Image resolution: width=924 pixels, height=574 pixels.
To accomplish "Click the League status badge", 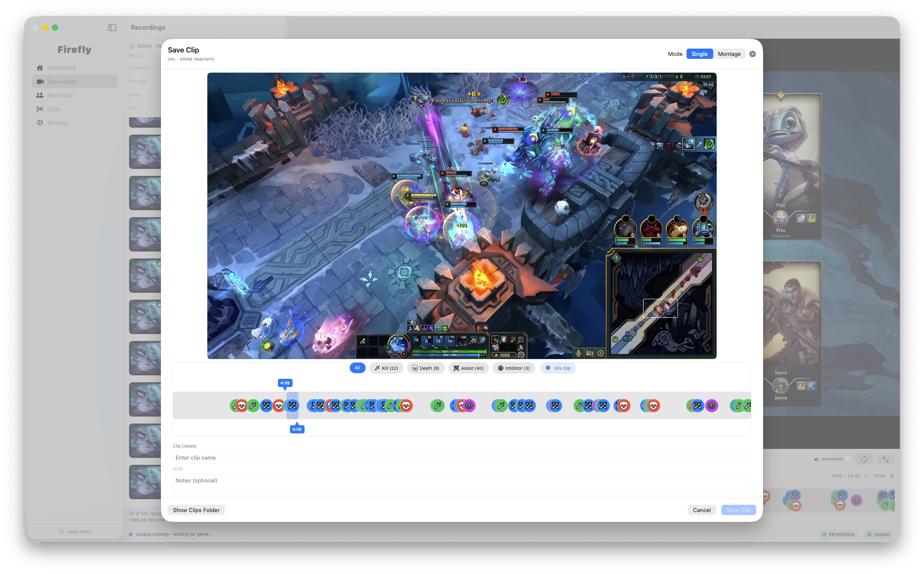I will (x=878, y=534).
